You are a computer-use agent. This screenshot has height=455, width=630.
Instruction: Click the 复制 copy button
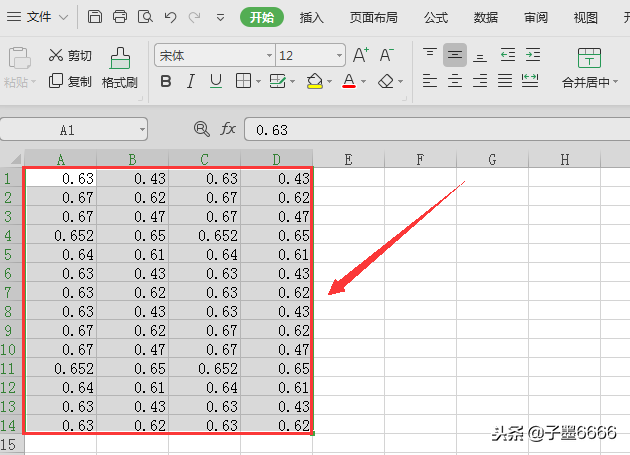click(x=70, y=81)
